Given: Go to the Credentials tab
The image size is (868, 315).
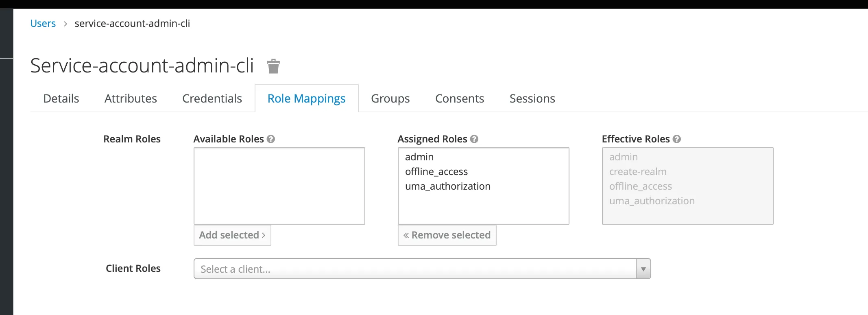Looking at the screenshot, I should tap(212, 98).
